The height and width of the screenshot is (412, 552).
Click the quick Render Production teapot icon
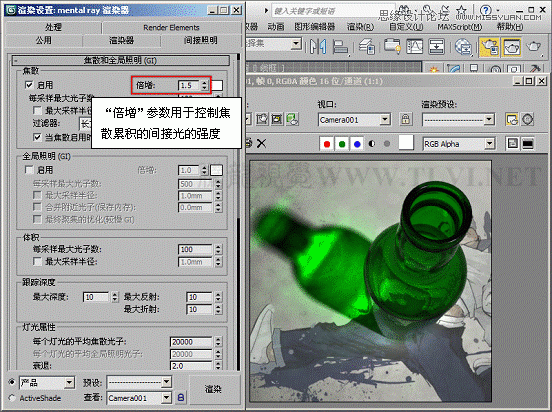534,46
